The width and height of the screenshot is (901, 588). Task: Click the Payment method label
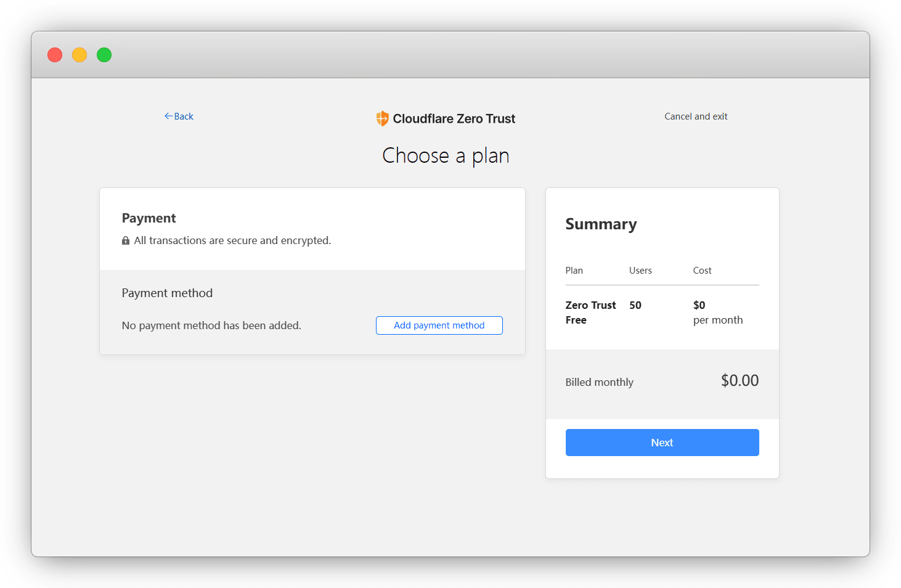[x=167, y=293]
